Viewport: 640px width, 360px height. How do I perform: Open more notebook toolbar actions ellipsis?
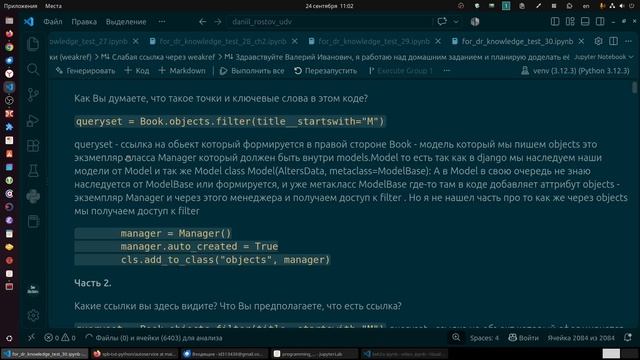click(x=447, y=71)
